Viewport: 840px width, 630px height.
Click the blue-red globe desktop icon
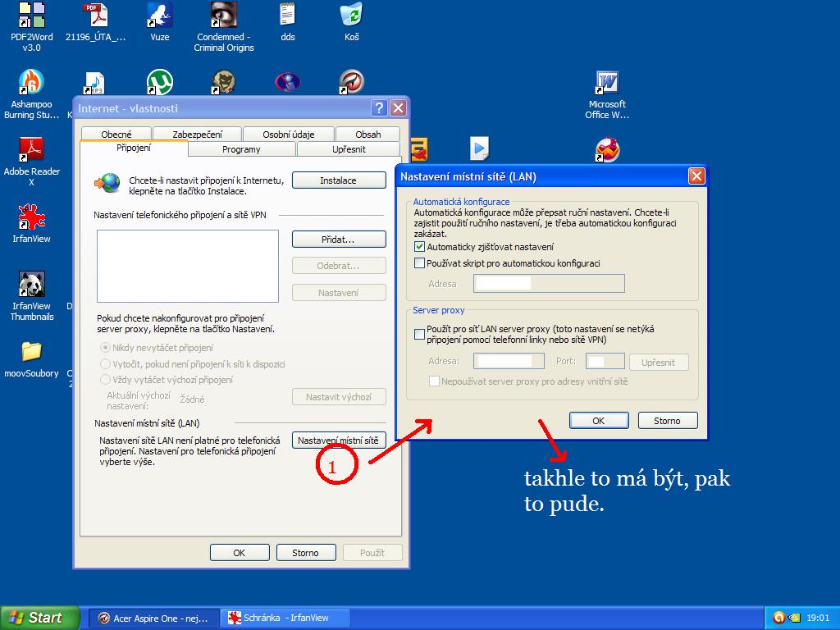coord(288,82)
